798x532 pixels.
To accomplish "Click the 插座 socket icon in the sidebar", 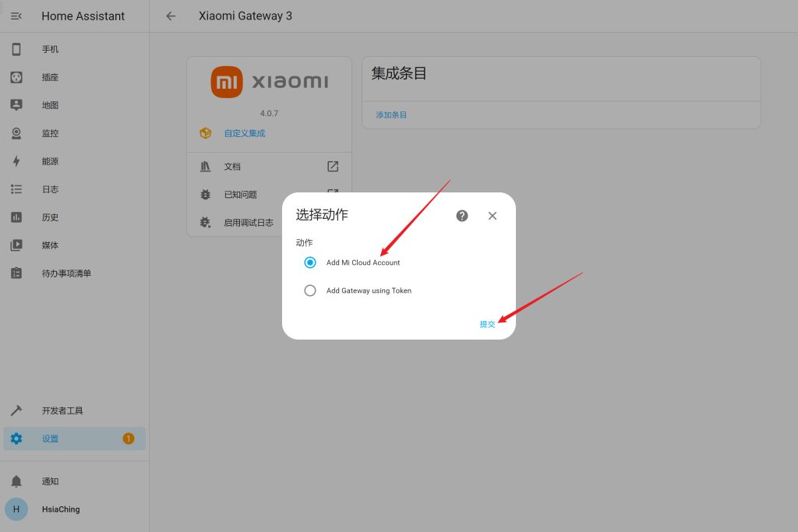I will pos(16,77).
